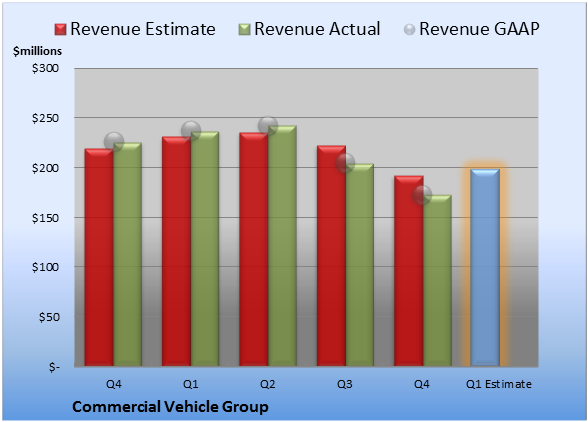Viewport: 588px width, 422px height.
Task: Click the green Revenue Actual bar for Q3
Action: click(x=360, y=265)
